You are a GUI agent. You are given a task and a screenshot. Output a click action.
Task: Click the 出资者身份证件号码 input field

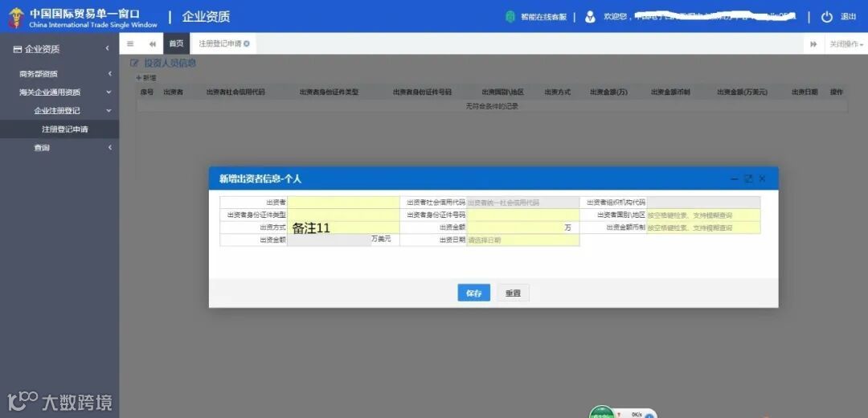click(x=522, y=215)
